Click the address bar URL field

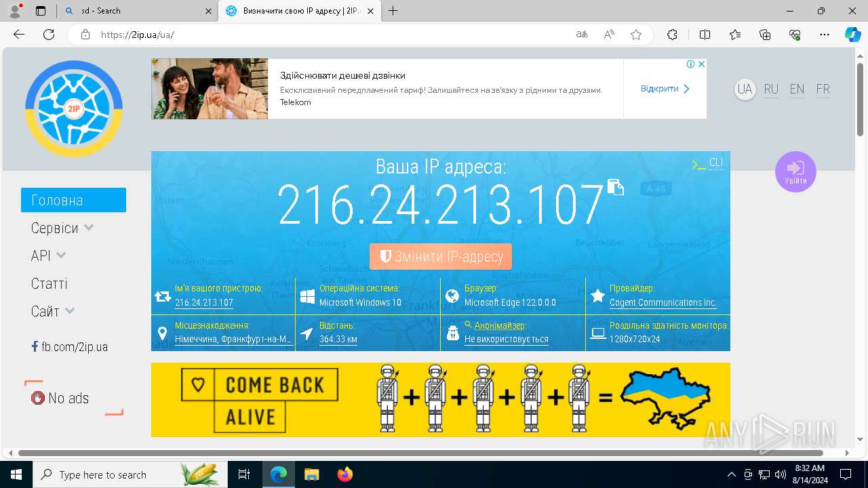click(332, 35)
